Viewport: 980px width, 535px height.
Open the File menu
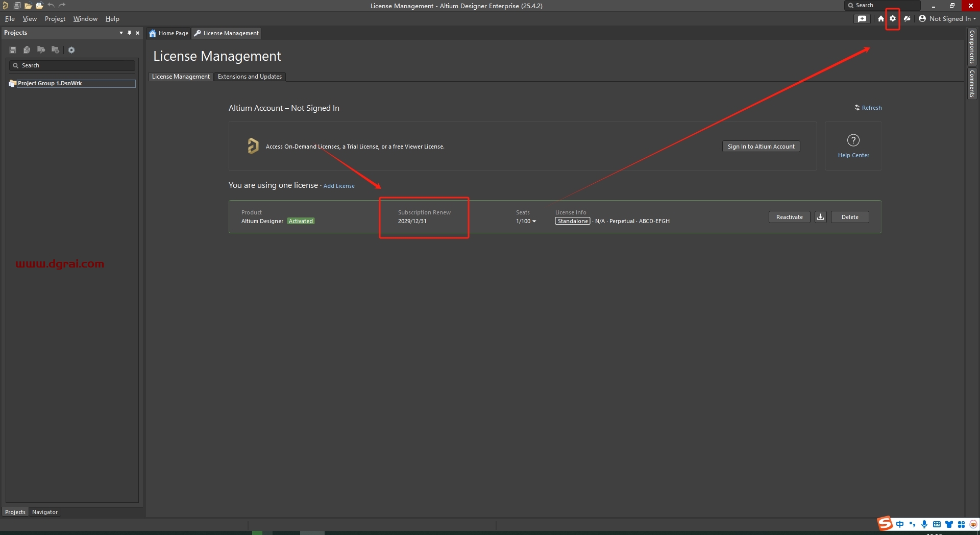click(10, 18)
